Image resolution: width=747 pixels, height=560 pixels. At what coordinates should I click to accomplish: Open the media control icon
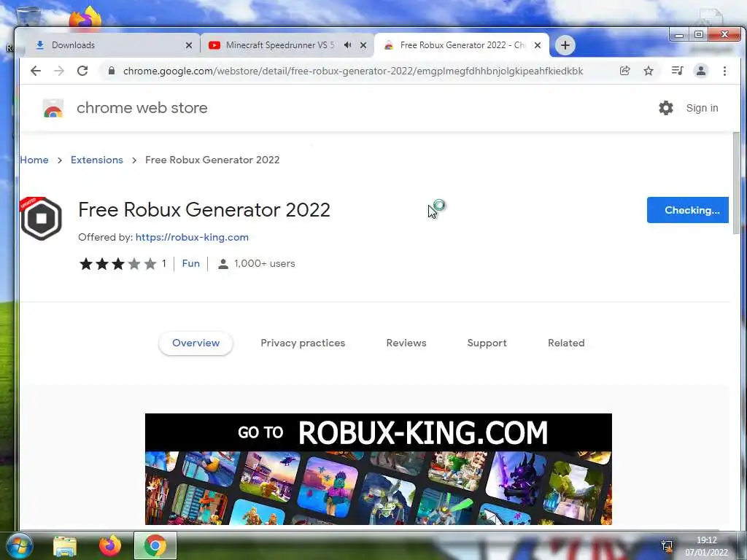click(677, 71)
